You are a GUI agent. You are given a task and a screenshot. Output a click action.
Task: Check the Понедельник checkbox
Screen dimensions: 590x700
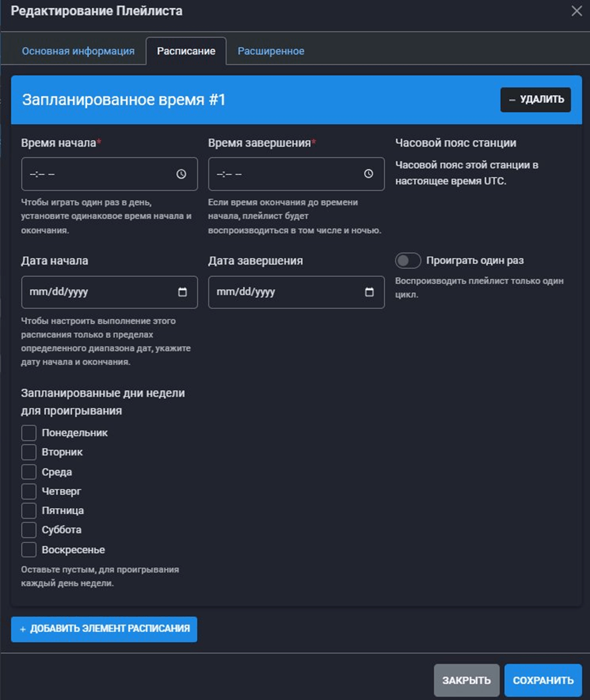29,433
